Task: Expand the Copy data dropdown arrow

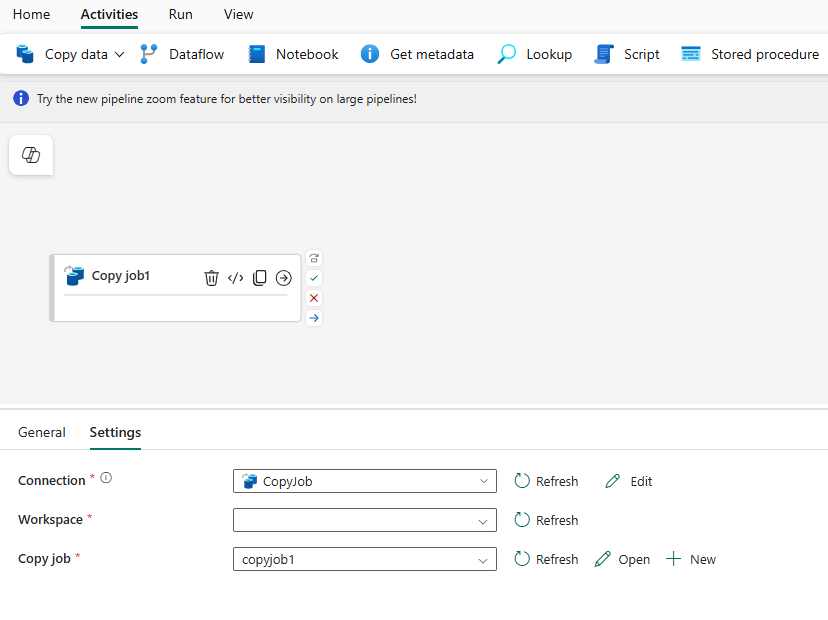Action: [119, 54]
